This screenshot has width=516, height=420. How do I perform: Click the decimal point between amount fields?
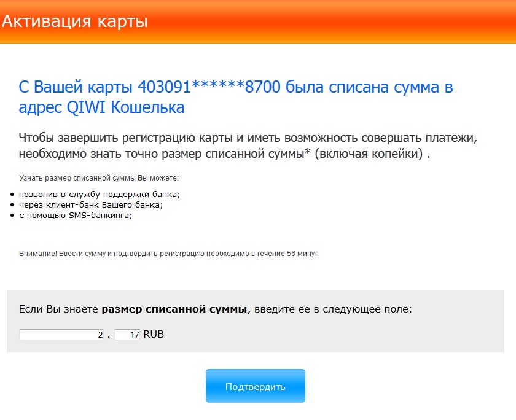pyautogui.click(x=109, y=336)
